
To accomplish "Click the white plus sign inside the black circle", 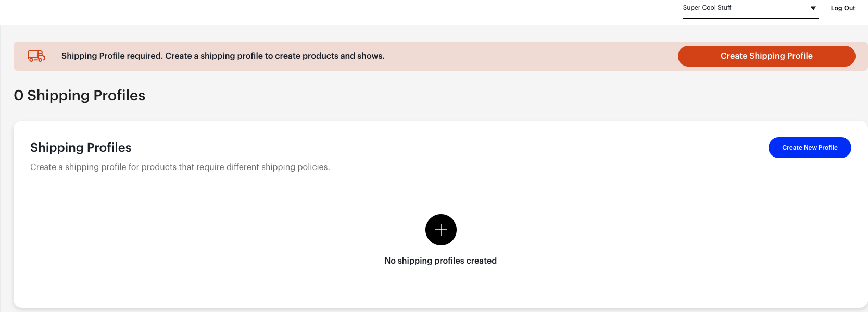I will (x=441, y=230).
